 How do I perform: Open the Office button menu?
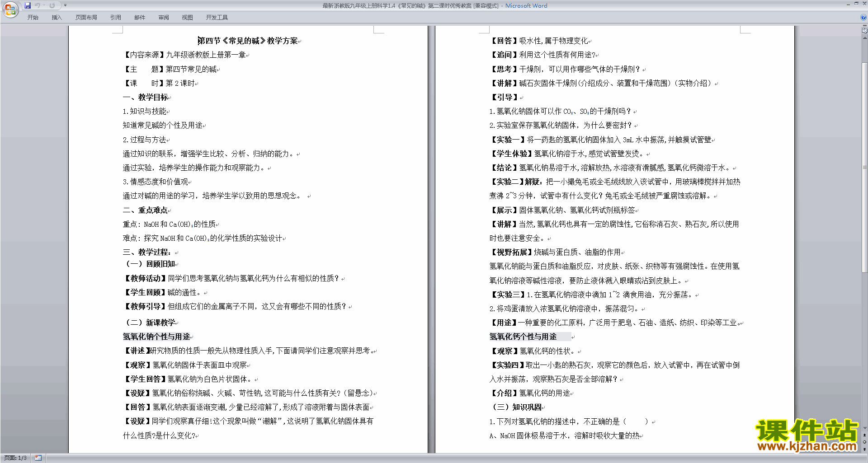[x=10, y=9]
